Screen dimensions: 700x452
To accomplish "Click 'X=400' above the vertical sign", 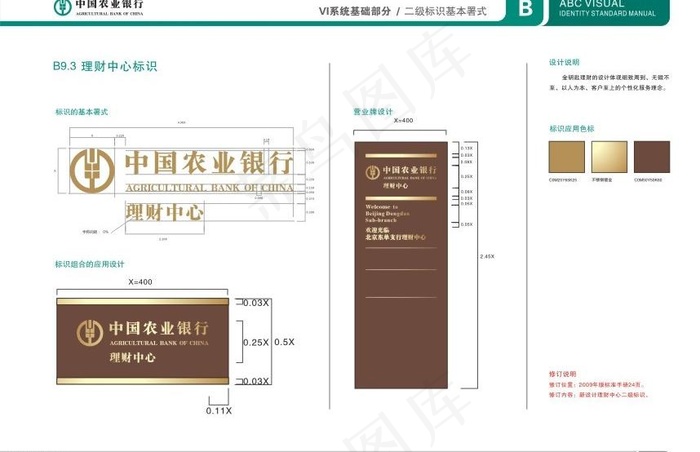I will [x=403, y=121].
